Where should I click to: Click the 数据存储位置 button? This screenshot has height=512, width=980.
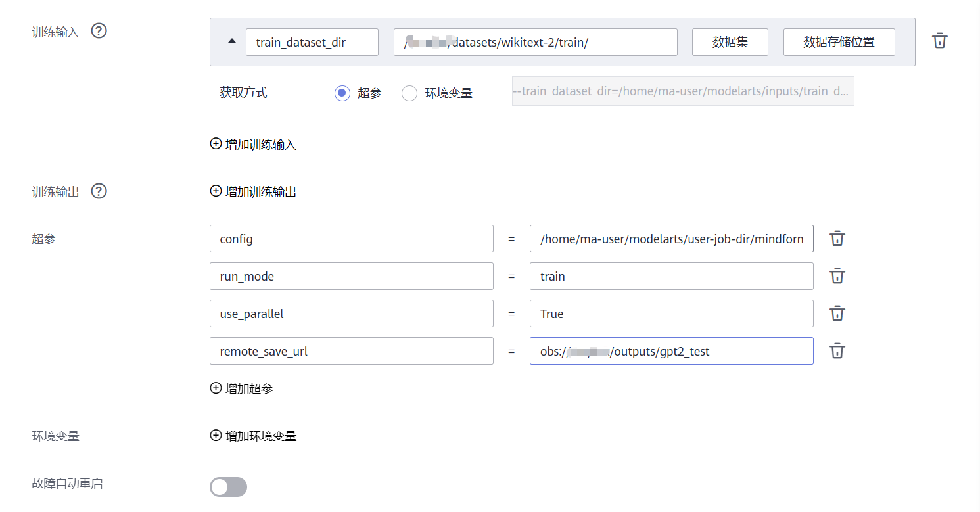click(839, 42)
